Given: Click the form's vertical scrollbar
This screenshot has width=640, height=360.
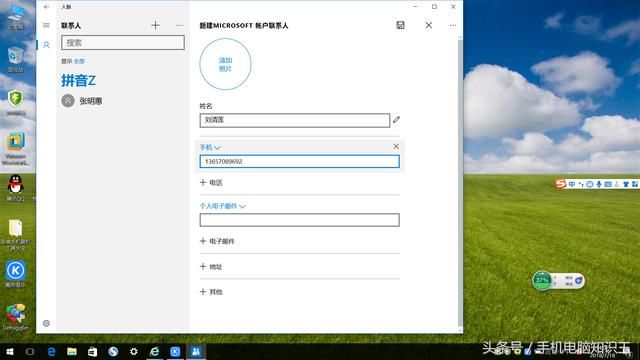Looking at the screenshot, I should click(460, 182).
